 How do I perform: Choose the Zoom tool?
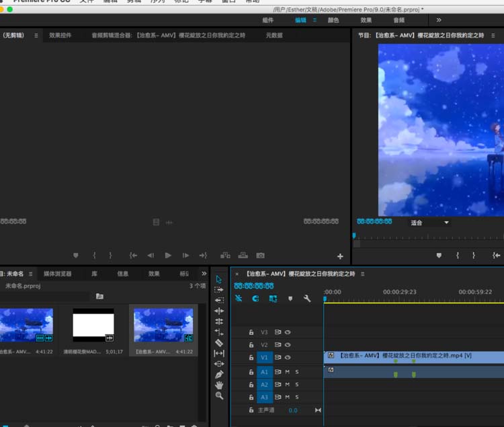[x=219, y=396]
